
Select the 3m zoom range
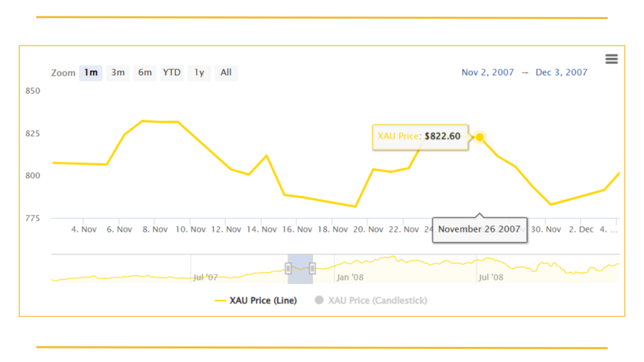pos(118,73)
